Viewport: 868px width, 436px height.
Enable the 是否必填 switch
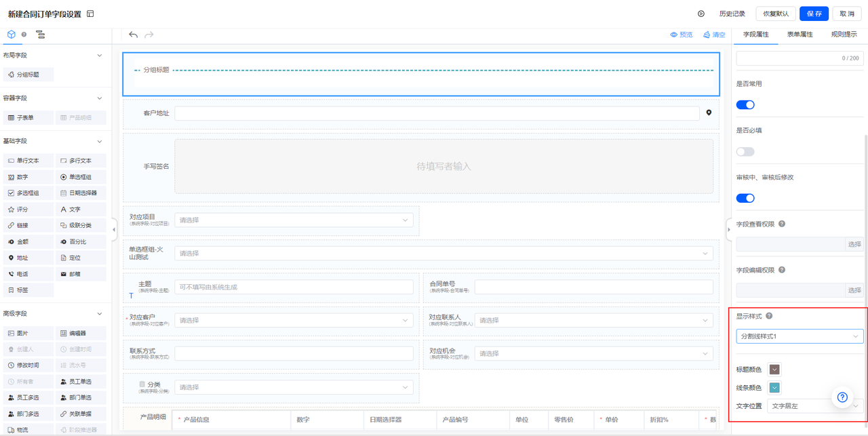pyautogui.click(x=745, y=152)
